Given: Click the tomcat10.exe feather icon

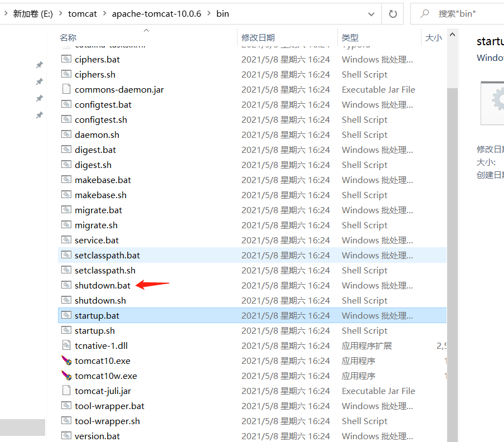Looking at the screenshot, I should (x=66, y=361).
